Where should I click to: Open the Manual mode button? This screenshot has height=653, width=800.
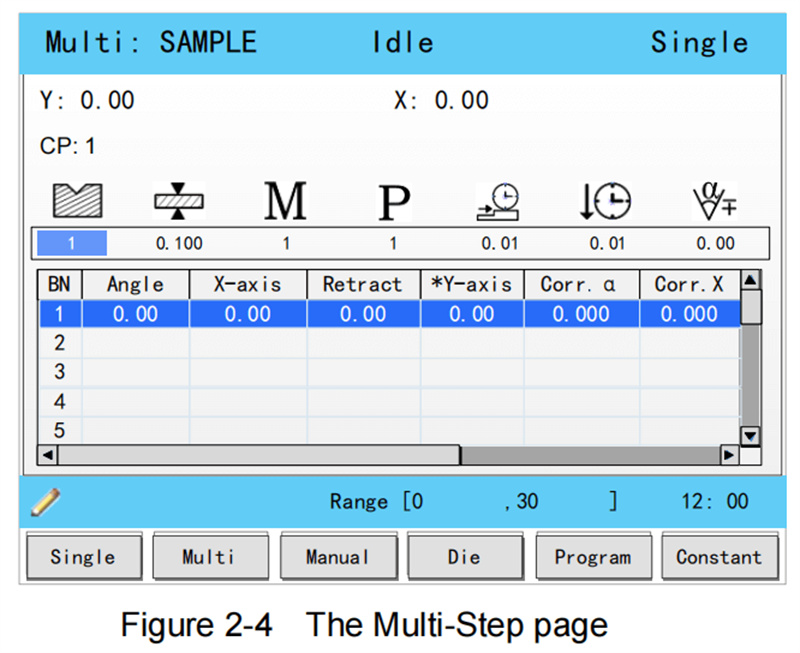pos(338,557)
